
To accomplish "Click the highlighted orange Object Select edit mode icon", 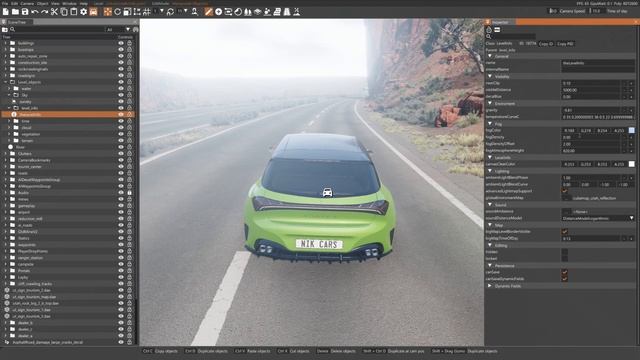I will point(209,12).
